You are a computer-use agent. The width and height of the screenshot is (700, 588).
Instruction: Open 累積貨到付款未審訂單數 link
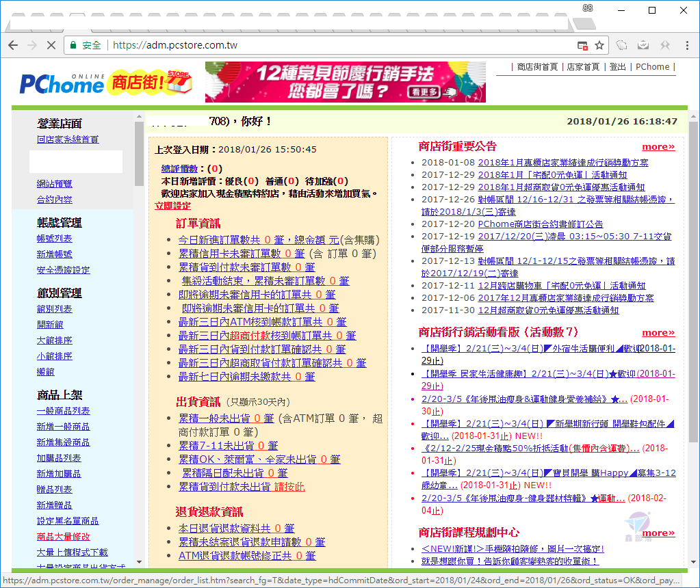[x=247, y=267]
